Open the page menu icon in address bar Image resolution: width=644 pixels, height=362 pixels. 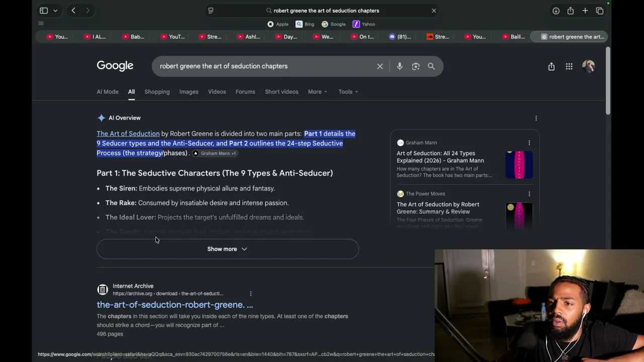tap(211, 11)
